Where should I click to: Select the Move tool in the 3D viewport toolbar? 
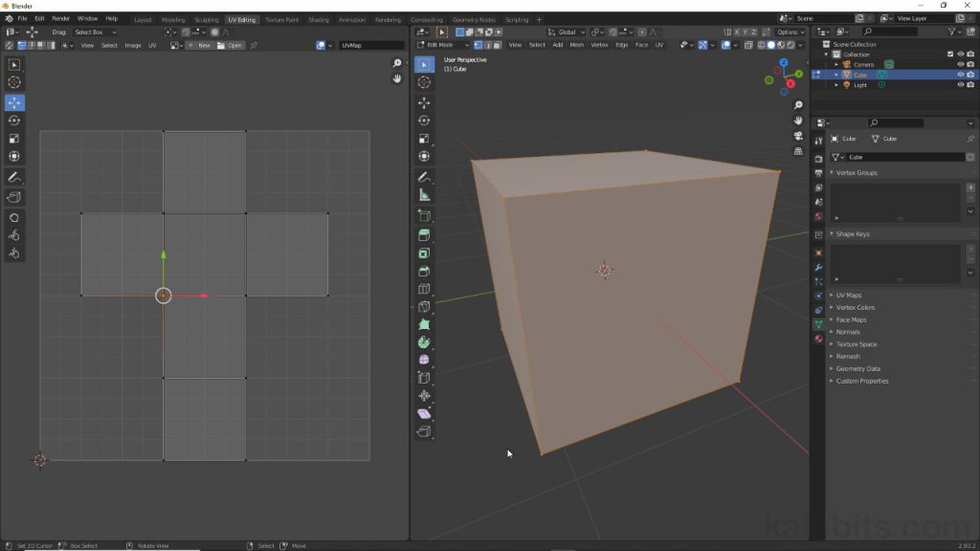tap(424, 101)
